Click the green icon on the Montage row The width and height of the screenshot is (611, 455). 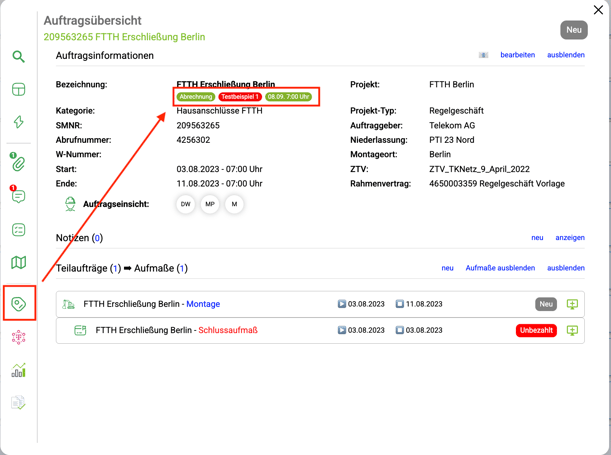point(572,304)
